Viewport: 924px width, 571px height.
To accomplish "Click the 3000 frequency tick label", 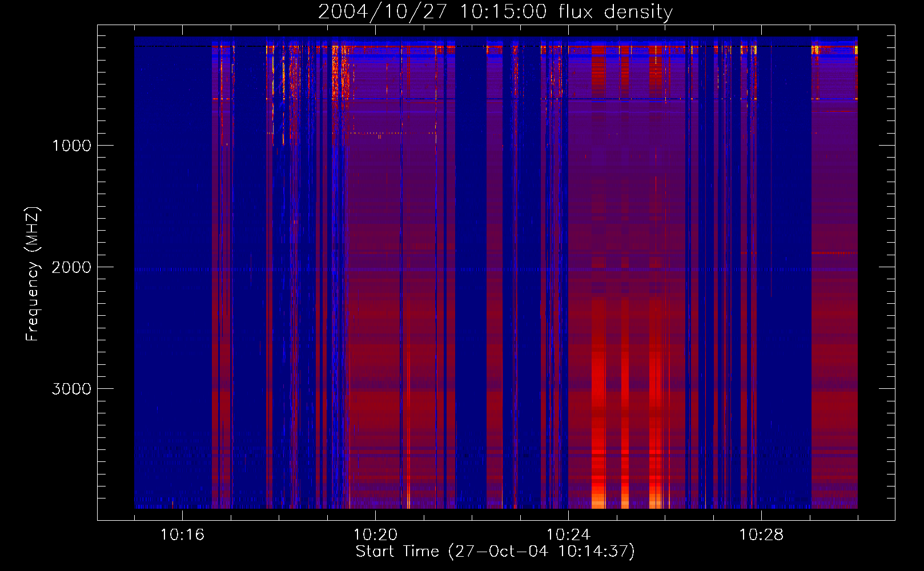I will (x=71, y=389).
